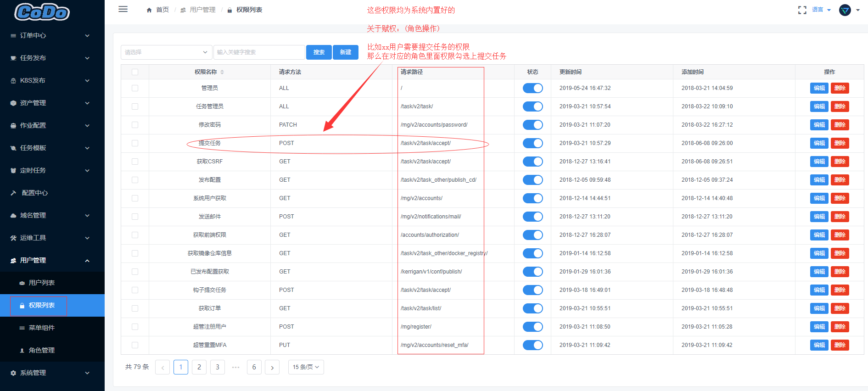868x391 pixels.
Task: Open the user avatar menu icon
Action: (x=845, y=10)
